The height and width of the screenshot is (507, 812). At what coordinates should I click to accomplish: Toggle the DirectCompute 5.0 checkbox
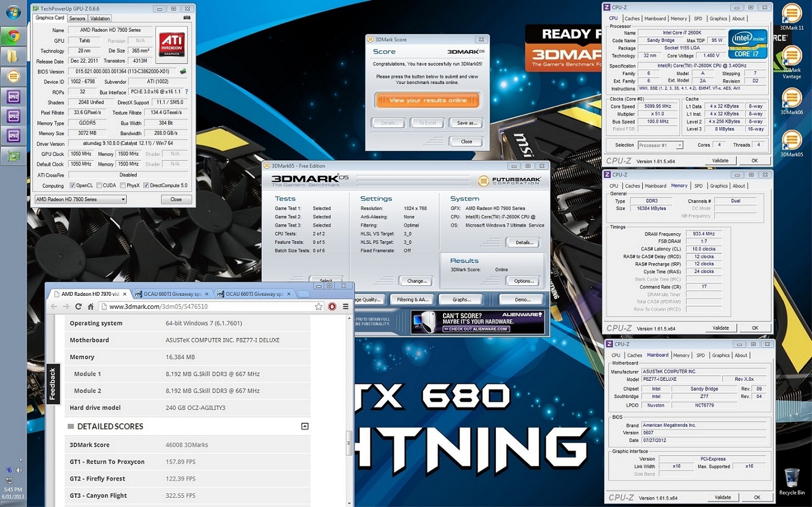click(146, 185)
